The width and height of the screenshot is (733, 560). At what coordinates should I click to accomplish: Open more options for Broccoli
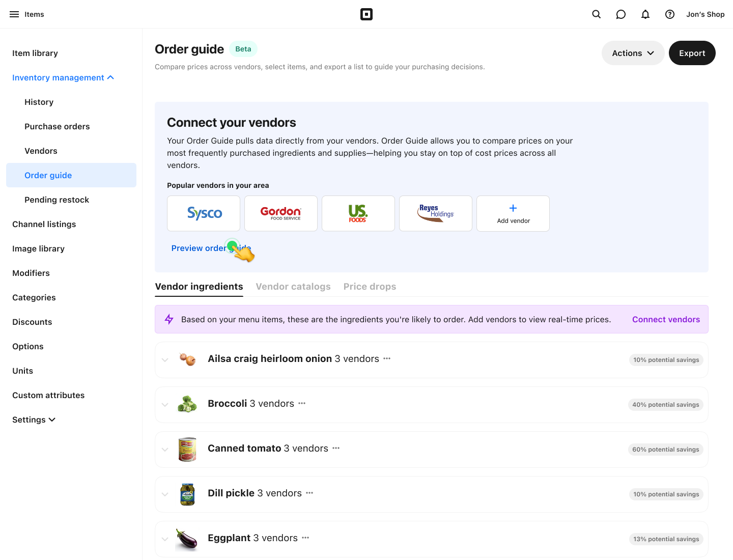pos(302,403)
